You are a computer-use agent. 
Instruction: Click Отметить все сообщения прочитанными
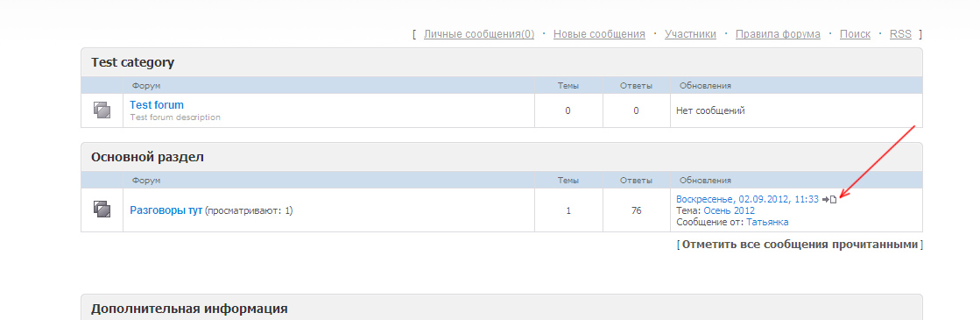click(800, 245)
